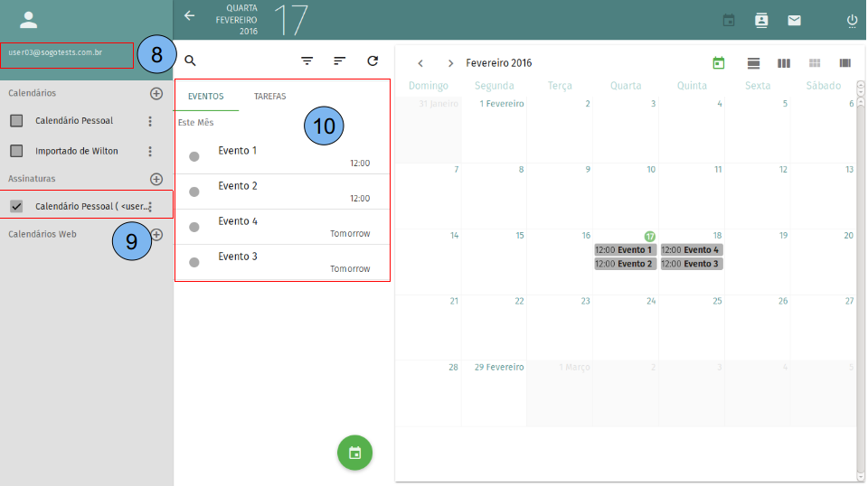Open the mail envelope icon

tap(794, 20)
